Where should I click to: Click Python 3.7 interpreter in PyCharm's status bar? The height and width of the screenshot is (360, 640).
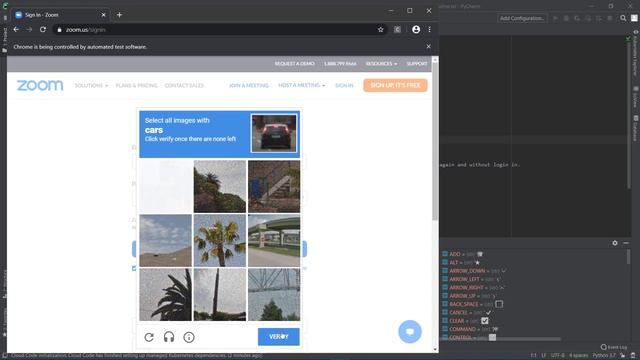pyautogui.click(x=603, y=356)
